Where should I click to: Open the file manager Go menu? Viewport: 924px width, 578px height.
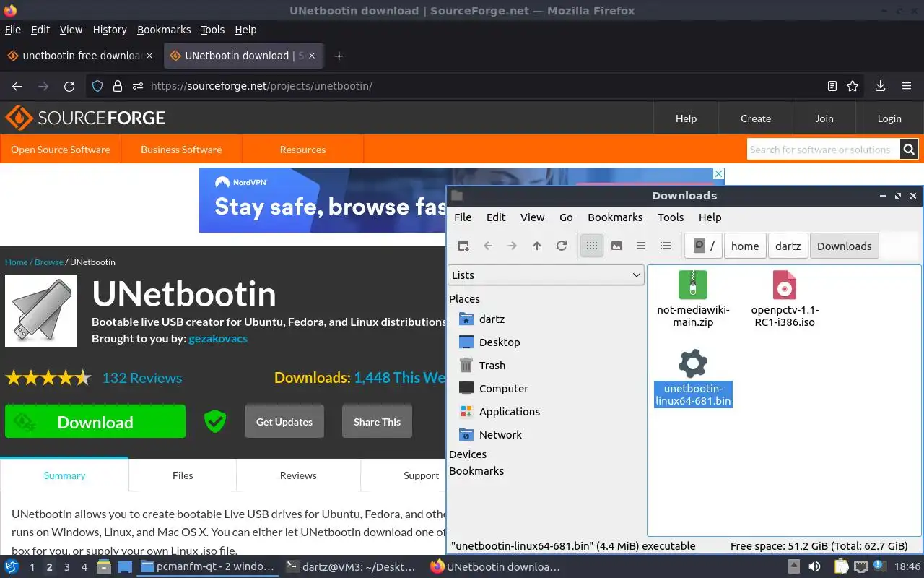(x=566, y=217)
